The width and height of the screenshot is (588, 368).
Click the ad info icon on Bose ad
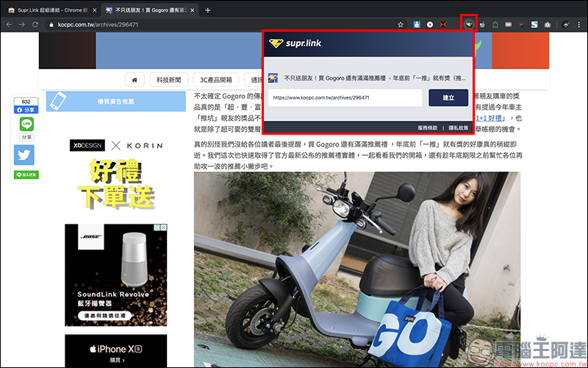(x=157, y=227)
